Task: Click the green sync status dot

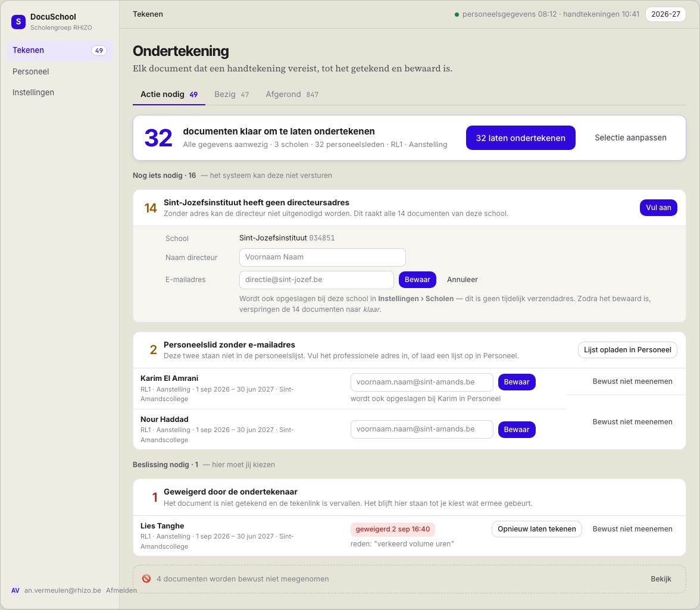Action: point(457,14)
